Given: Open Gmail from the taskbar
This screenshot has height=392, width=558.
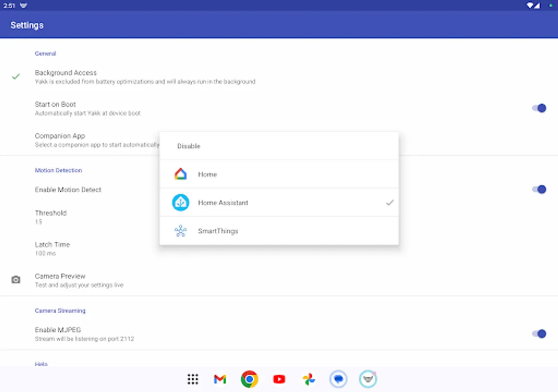Looking at the screenshot, I should 220,379.
